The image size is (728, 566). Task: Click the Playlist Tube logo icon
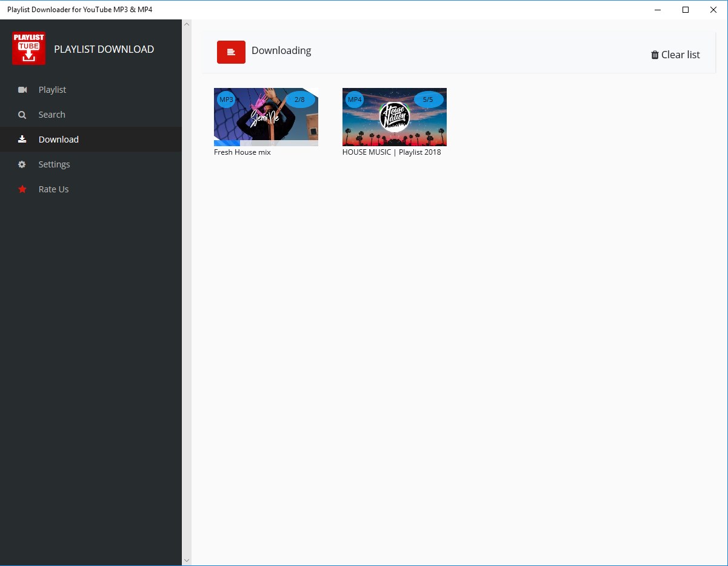click(x=28, y=49)
